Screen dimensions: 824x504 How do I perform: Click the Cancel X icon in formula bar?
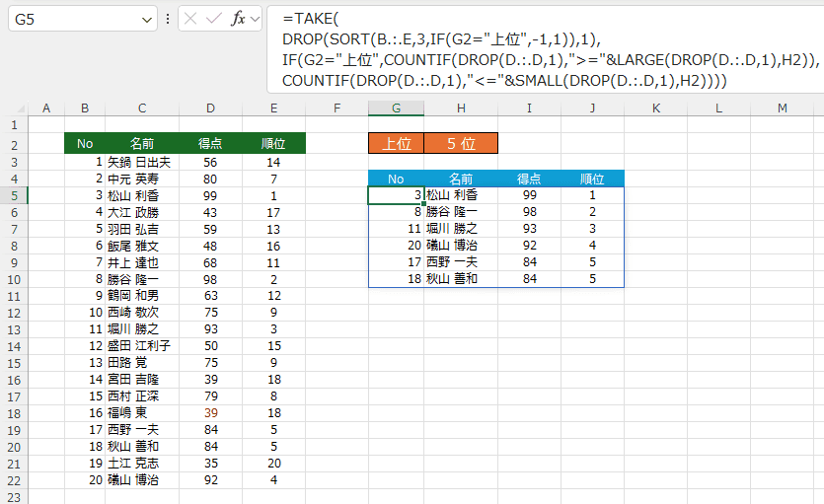[191, 19]
